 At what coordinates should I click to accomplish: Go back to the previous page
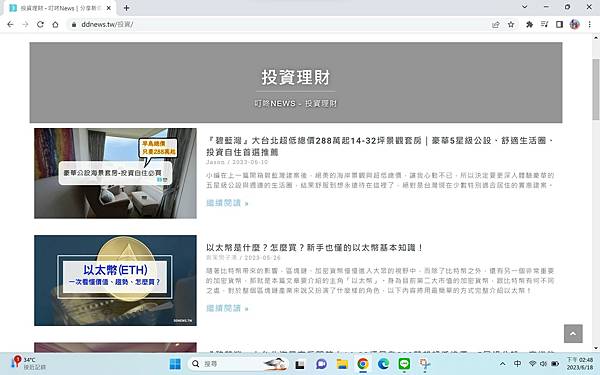10,24
